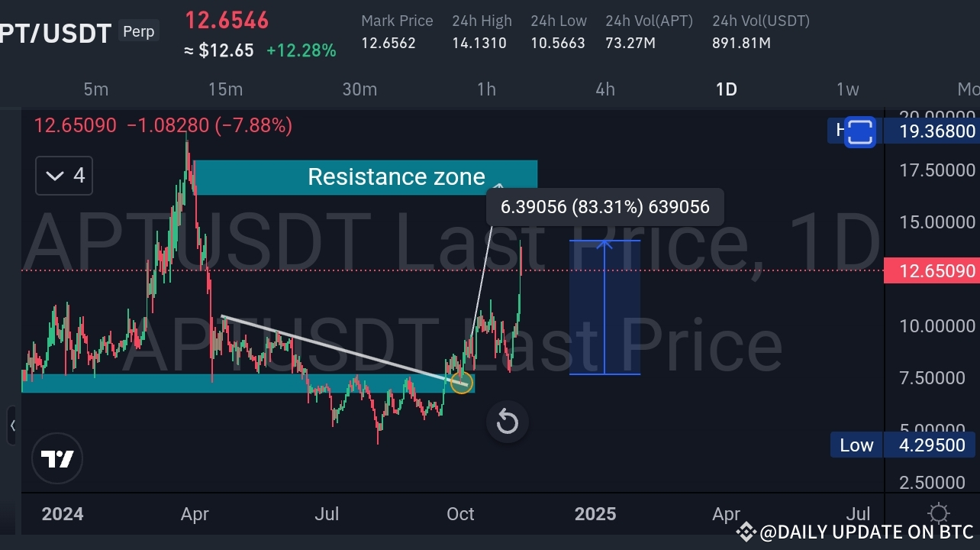
Task: Click the TradingView logo watermark
Action: click(x=57, y=458)
